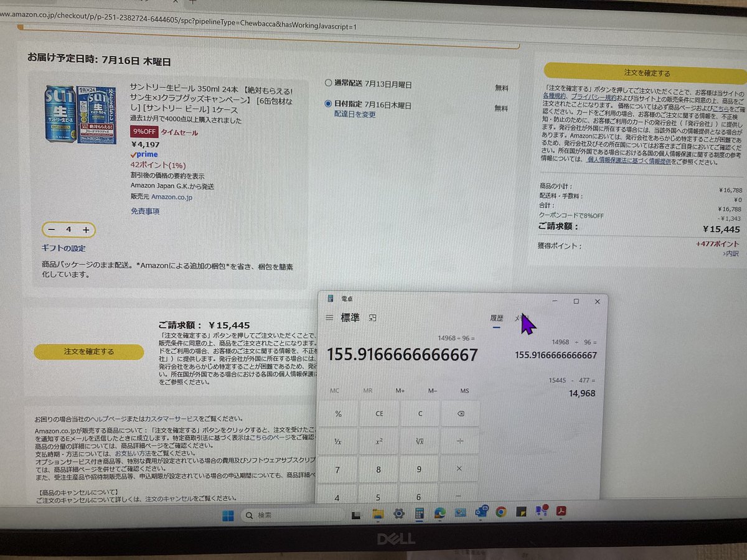747x560 pixels.
Task: Click the Calculator icon in taskbar
Action: (419, 514)
